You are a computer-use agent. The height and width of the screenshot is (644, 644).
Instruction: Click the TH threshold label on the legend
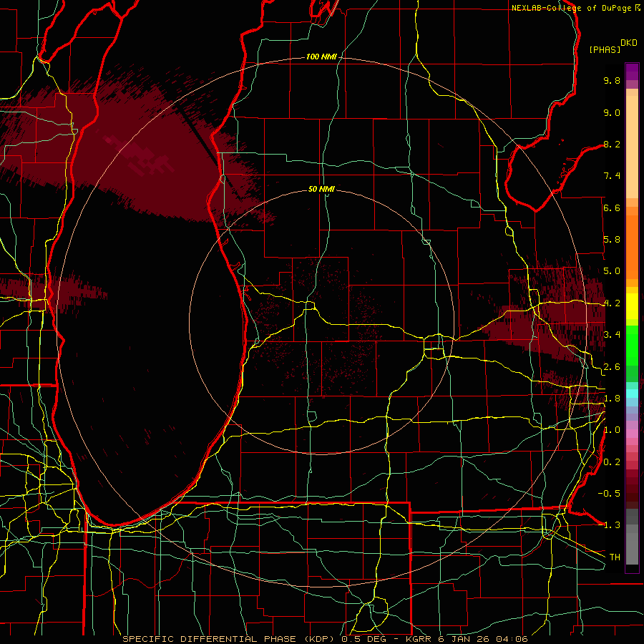tap(615, 557)
